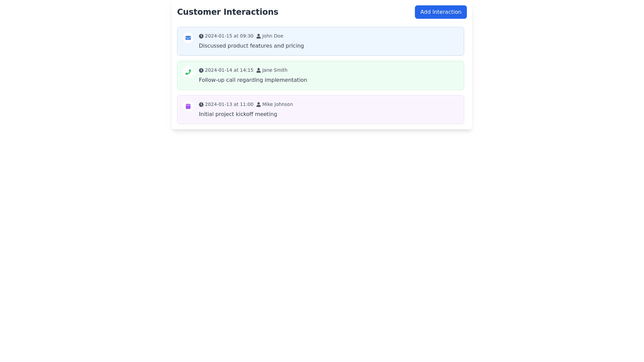Click the person icon next to John Doe
The height and width of the screenshot is (362, 644).
pyautogui.click(x=258, y=36)
